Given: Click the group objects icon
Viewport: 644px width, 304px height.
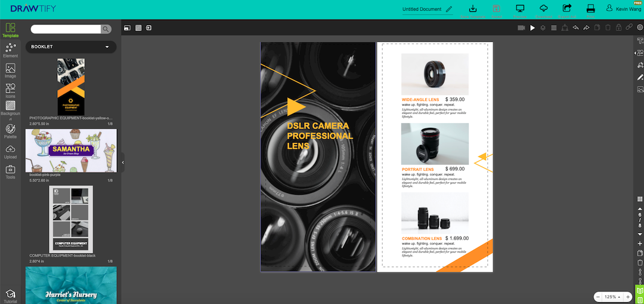Looking at the screenshot, I should click(565, 28).
